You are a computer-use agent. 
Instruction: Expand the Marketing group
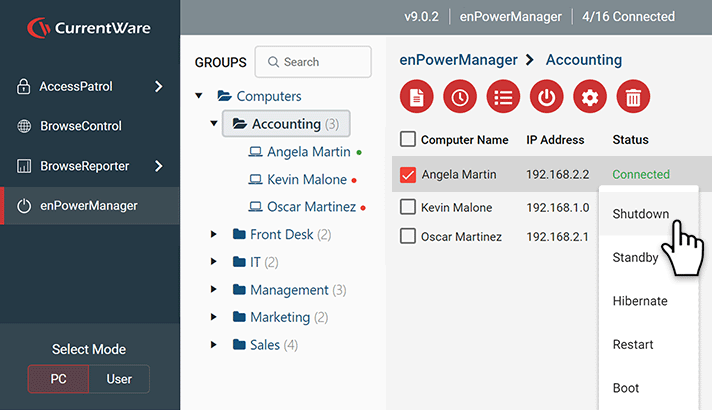(x=213, y=317)
